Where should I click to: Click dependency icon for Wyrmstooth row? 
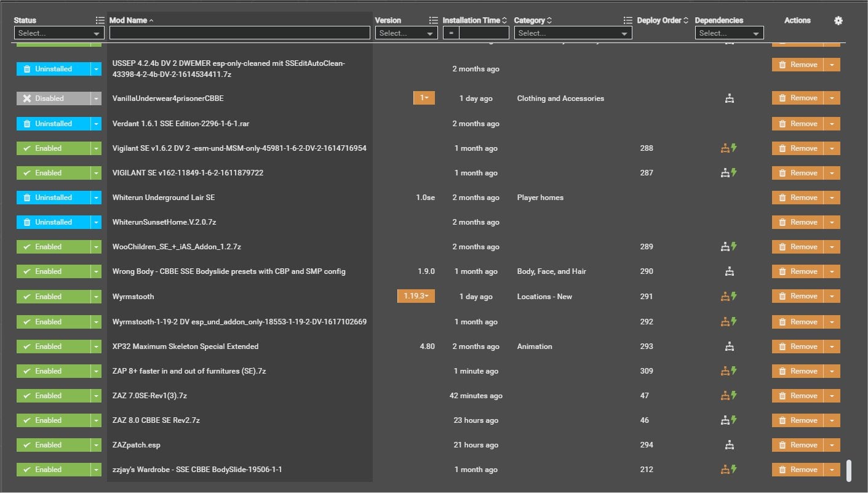[729, 297]
